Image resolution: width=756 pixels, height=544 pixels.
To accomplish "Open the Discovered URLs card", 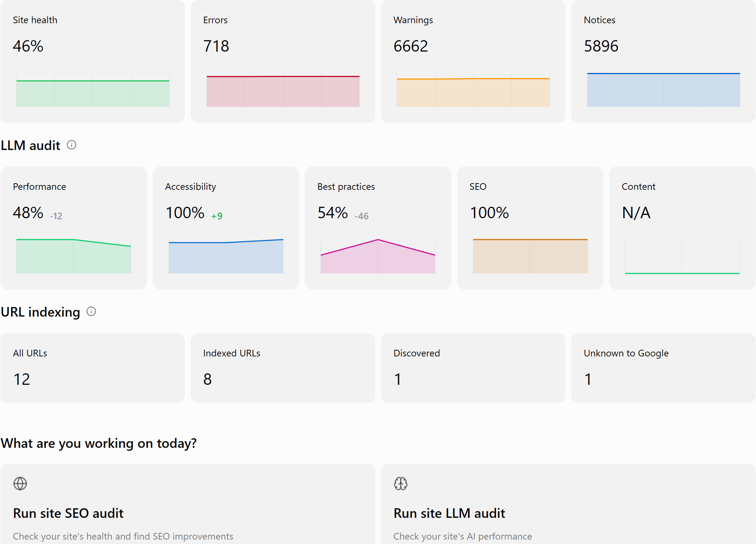I will [x=473, y=368].
